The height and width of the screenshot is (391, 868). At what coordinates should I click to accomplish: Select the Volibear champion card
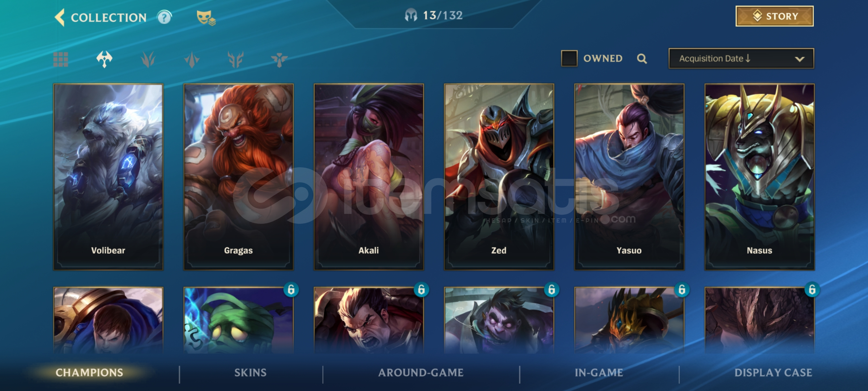(x=108, y=177)
